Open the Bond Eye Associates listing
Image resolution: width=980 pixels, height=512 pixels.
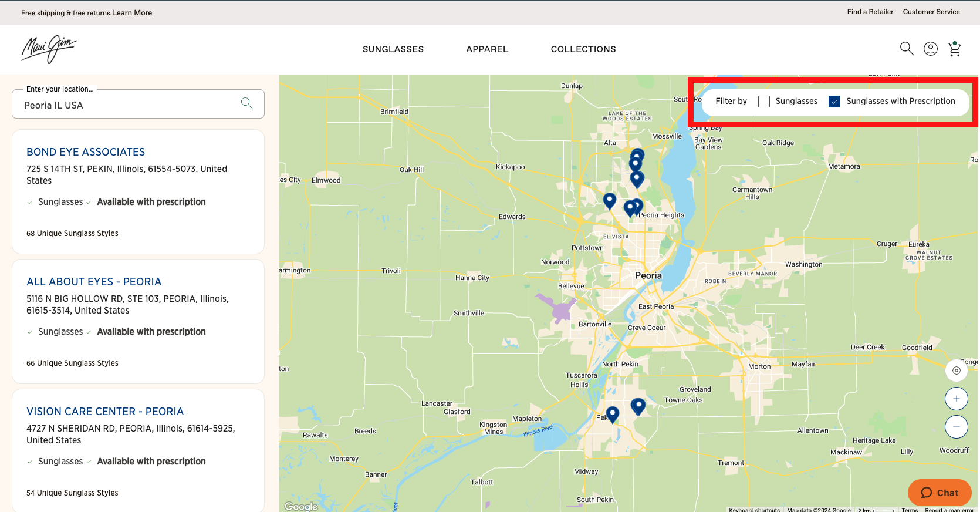(86, 152)
